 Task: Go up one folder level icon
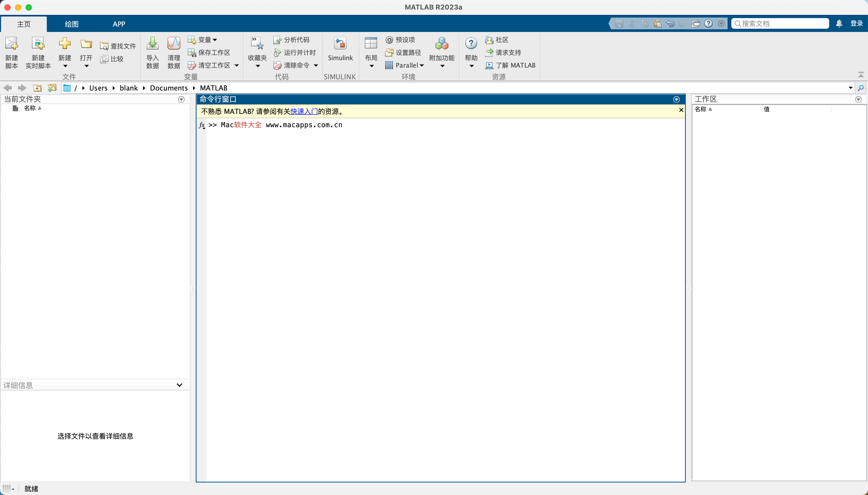click(x=37, y=88)
